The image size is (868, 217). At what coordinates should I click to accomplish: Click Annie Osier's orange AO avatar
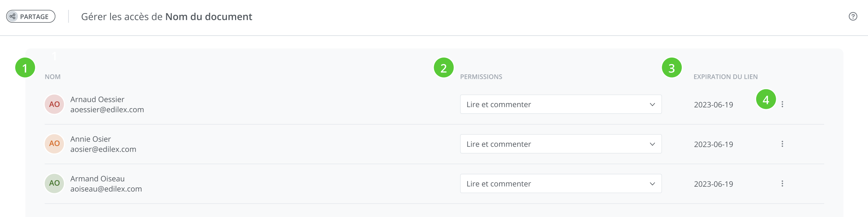54,144
